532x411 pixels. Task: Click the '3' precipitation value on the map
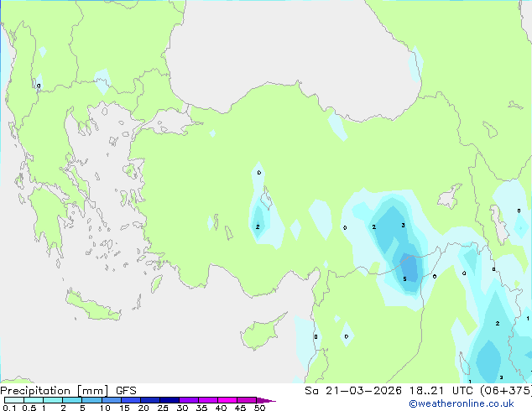[x=403, y=225]
